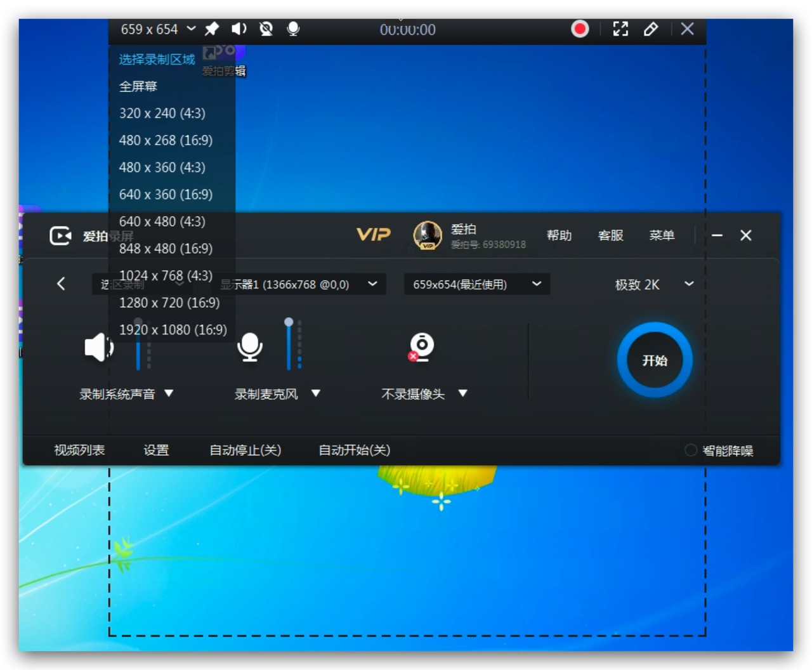Select 全屏幕 in the size list
The height and width of the screenshot is (670, 812).
[x=138, y=86]
